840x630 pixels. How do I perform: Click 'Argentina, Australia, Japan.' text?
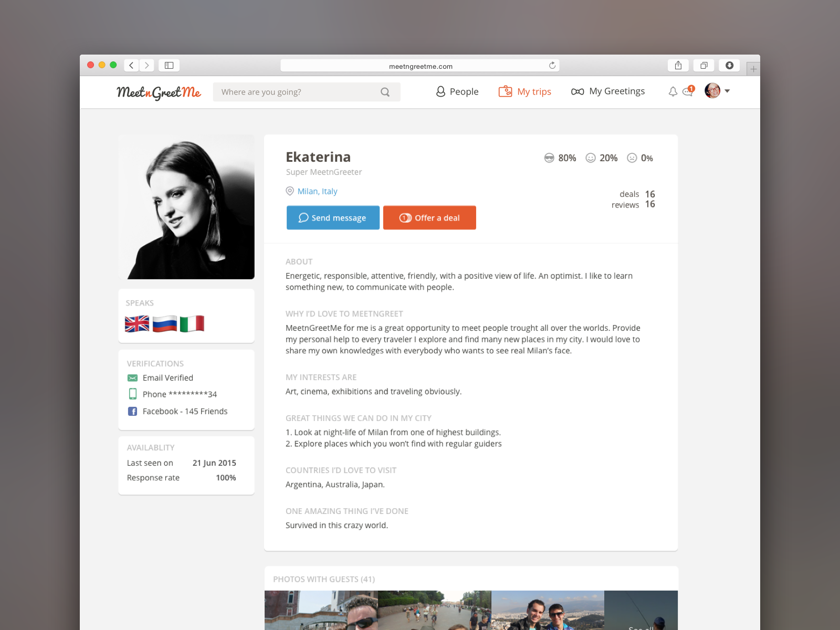(x=335, y=485)
